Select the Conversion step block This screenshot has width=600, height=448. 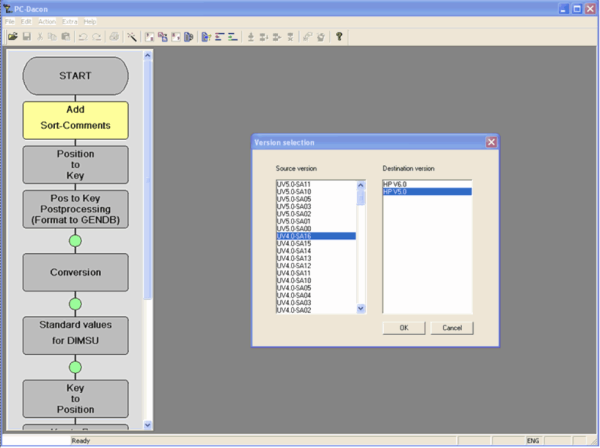(x=75, y=272)
